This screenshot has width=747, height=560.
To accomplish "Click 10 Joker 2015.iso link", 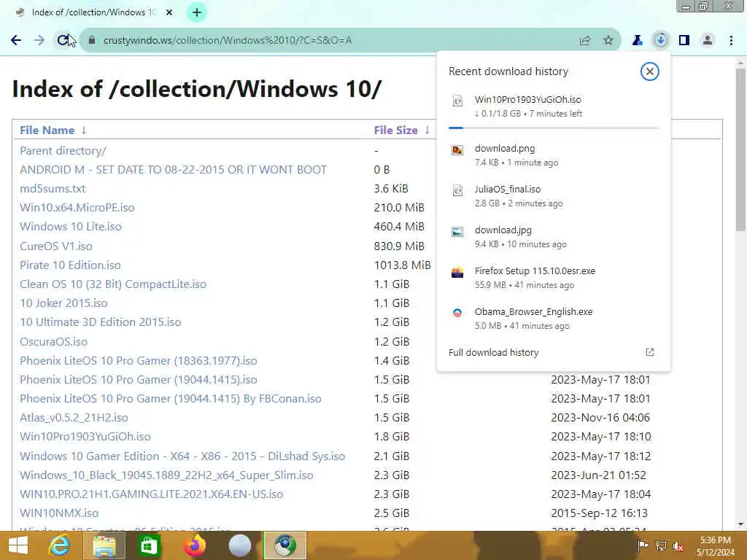I will click(x=63, y=303).
